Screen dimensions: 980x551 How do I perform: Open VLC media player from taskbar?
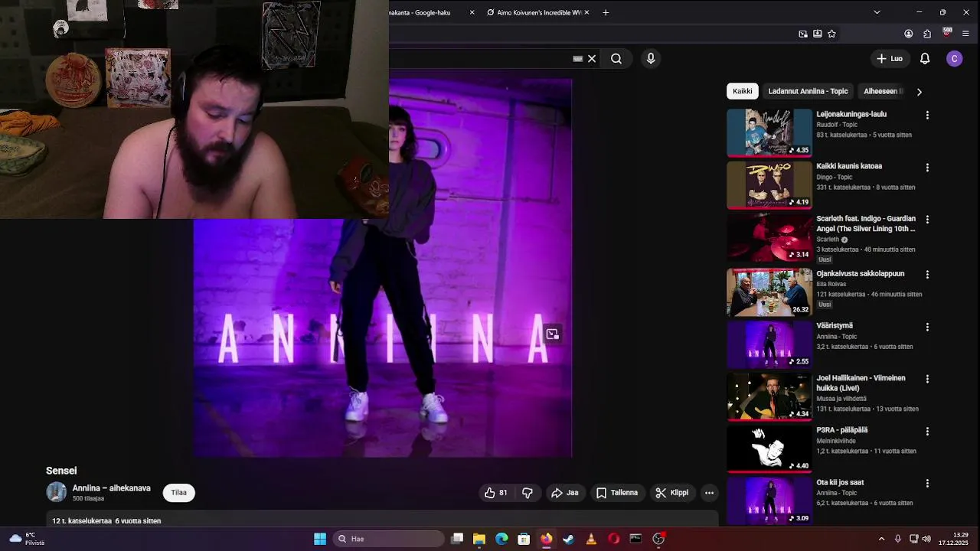(591, 539)
